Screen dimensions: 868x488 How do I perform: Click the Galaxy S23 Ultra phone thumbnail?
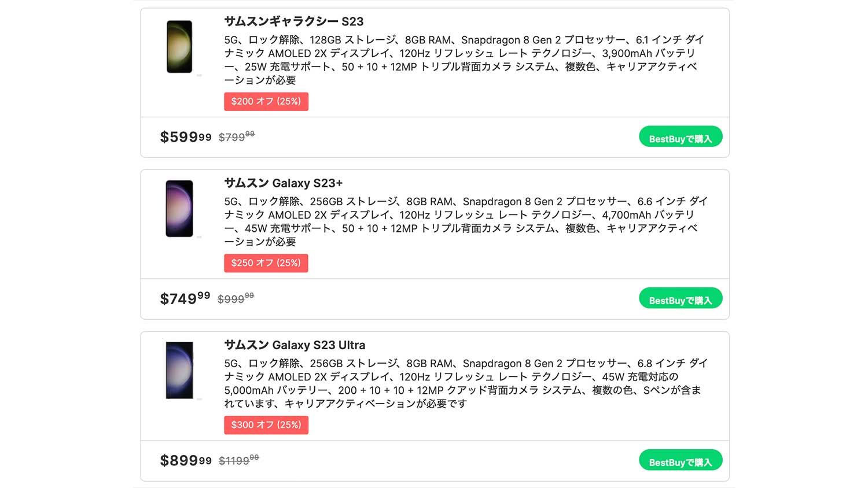click(179, 370)
